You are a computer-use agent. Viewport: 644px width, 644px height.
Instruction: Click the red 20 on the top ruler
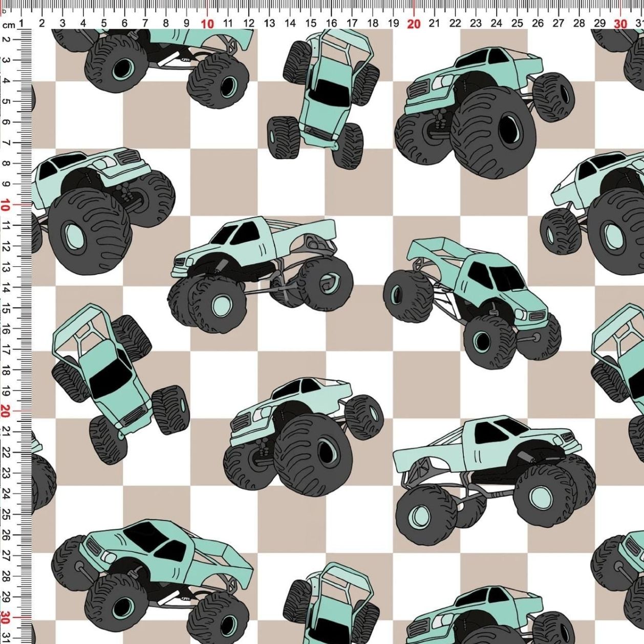coord(414,24)
